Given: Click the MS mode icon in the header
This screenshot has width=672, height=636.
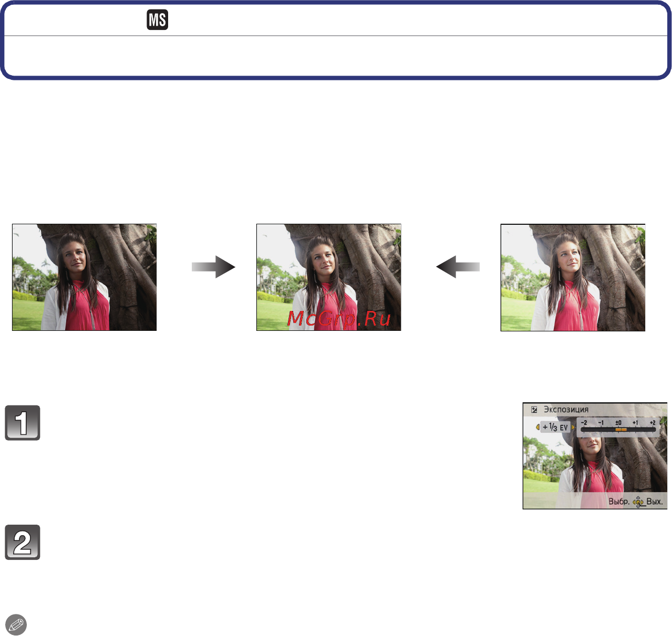Looking at the screenshot, I should tap(157, 20).
